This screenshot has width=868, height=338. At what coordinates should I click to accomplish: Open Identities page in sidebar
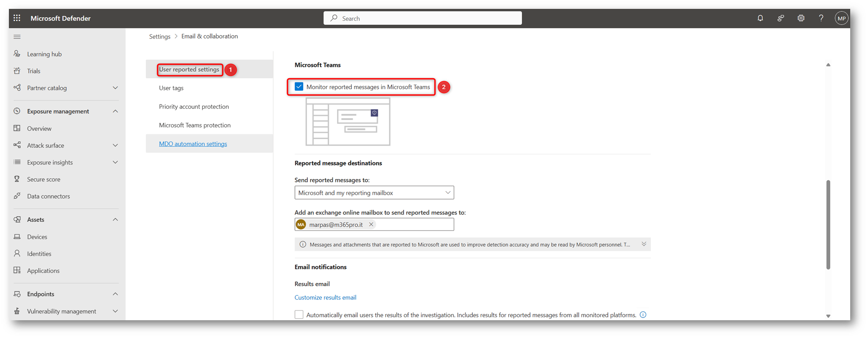coord(39,253)
